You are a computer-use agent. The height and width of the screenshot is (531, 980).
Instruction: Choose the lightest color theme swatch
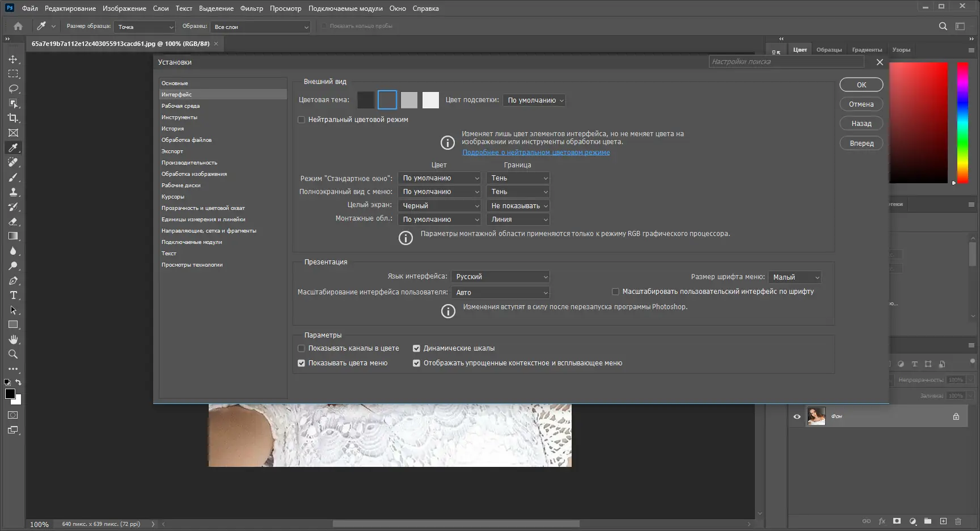coord(430,100)
